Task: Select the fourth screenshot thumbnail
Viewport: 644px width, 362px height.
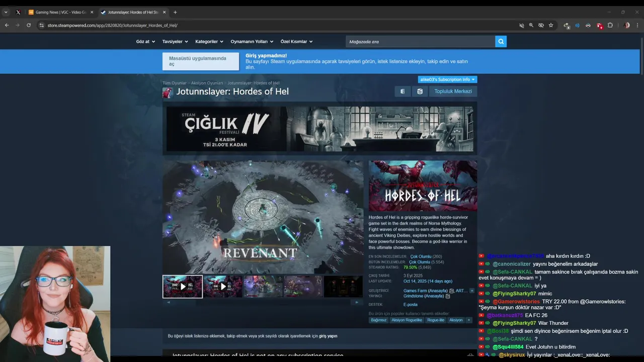Action: [303, 286]
